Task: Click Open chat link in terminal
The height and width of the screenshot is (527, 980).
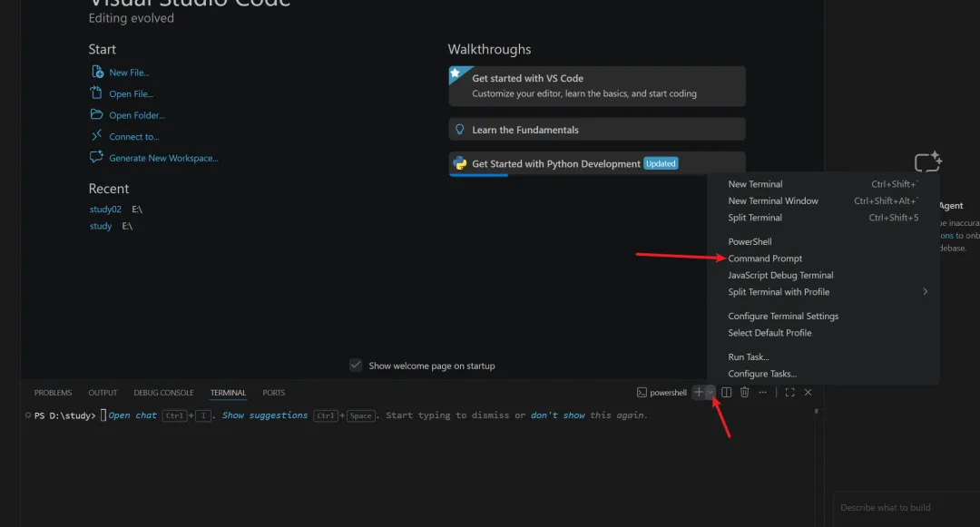Action: pos(132,415)
